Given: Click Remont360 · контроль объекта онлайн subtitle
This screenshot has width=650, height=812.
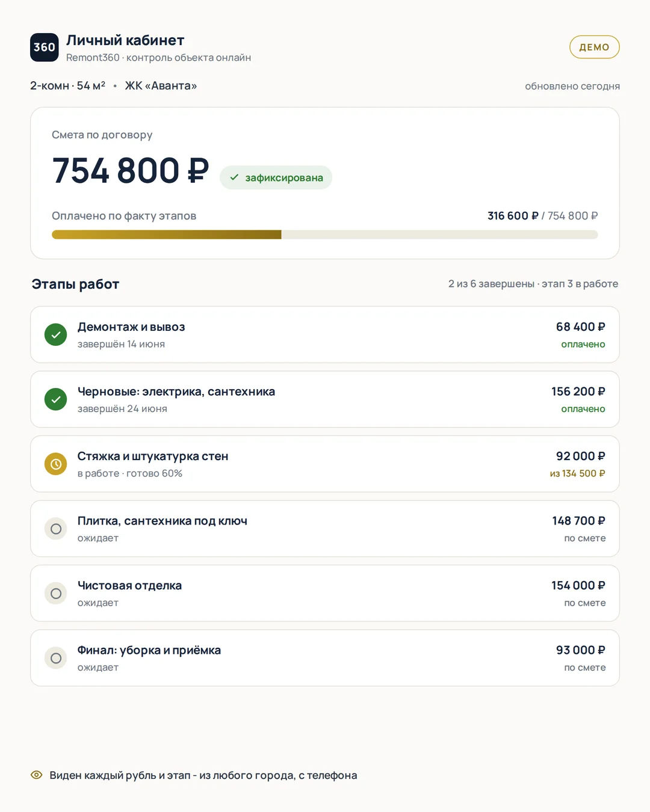Looking at the screenshot, I should [158, 58].
